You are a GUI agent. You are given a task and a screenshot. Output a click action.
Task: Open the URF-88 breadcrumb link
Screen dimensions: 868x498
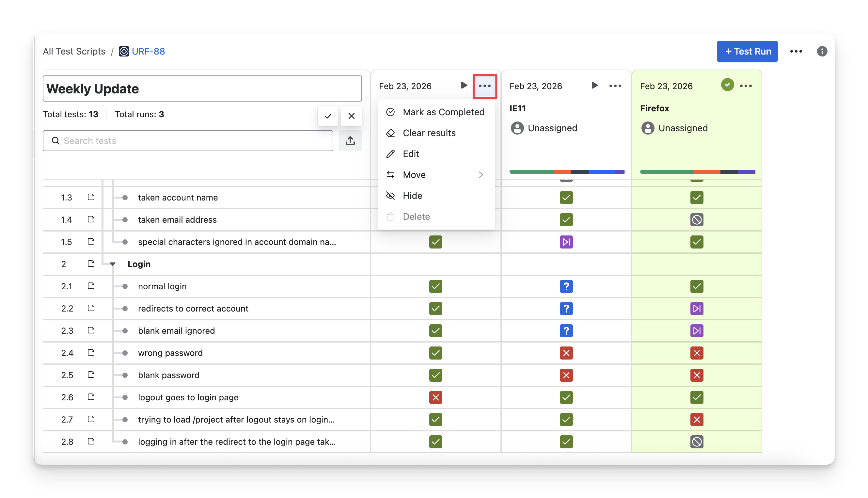point(148,51)
